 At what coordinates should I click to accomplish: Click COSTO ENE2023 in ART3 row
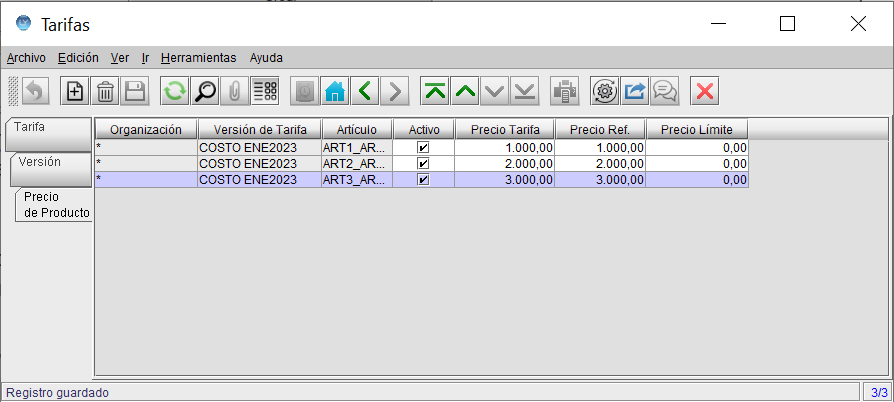(259, 180)
